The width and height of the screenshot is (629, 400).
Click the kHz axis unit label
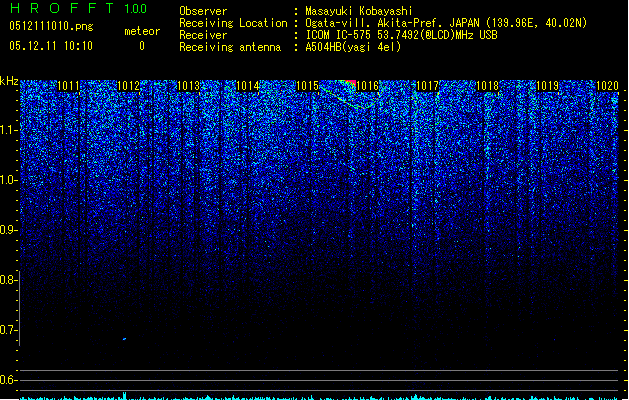(x=9, y=81)
